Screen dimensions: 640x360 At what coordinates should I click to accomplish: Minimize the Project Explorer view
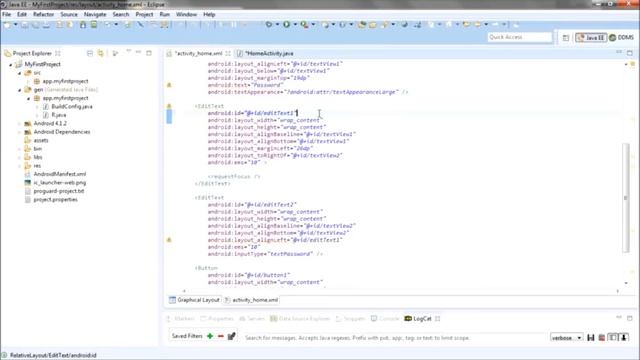coord(138,52)
